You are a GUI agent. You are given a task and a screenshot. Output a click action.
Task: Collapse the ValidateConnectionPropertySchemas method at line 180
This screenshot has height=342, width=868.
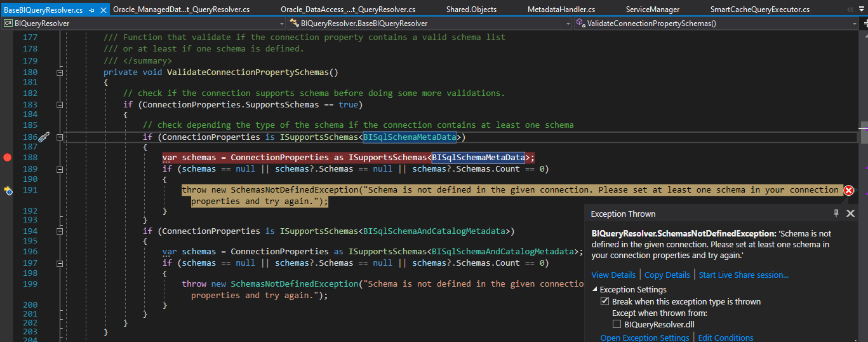pyautogui.click(x=60, y=72)
